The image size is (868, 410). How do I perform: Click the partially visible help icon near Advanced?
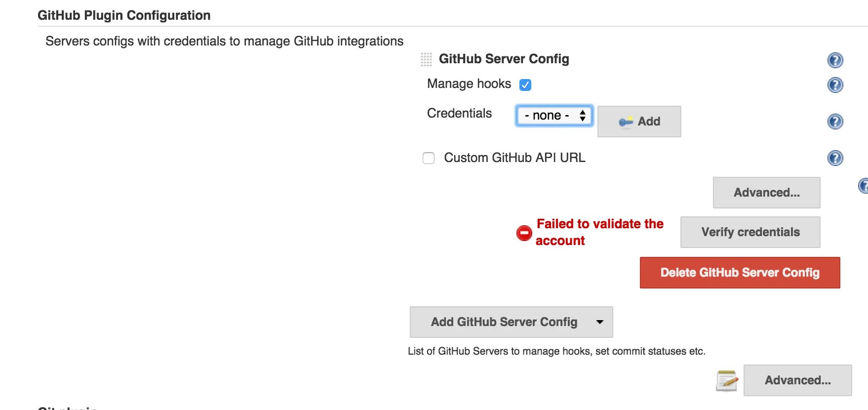pyautogui.click(x=864, y=186)
